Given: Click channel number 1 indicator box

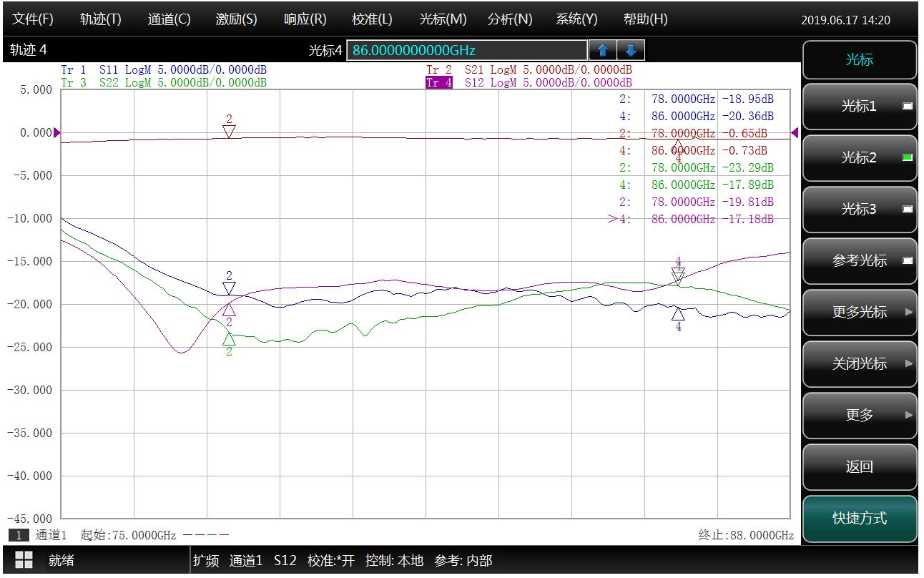Looking at the screenshot, I should (19, 535).
